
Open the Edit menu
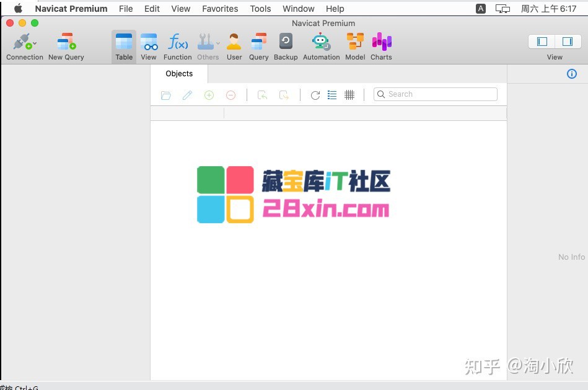152,9
